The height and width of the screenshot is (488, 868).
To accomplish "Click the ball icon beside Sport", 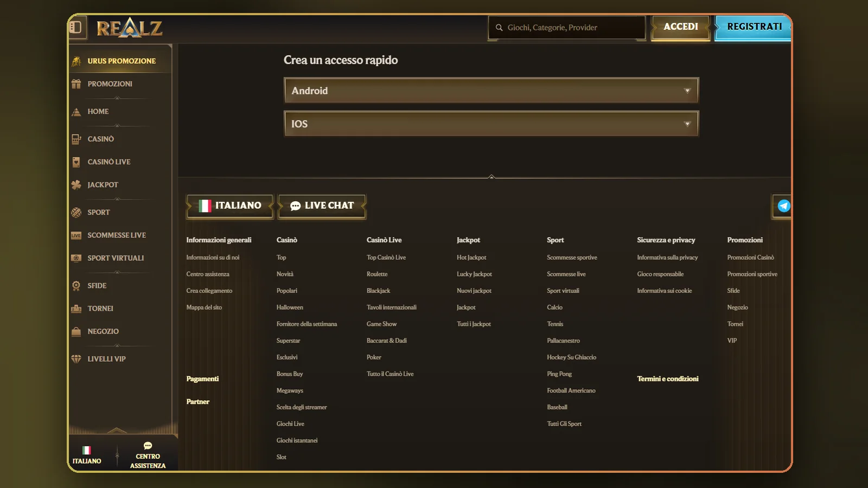I will [76, 213].
